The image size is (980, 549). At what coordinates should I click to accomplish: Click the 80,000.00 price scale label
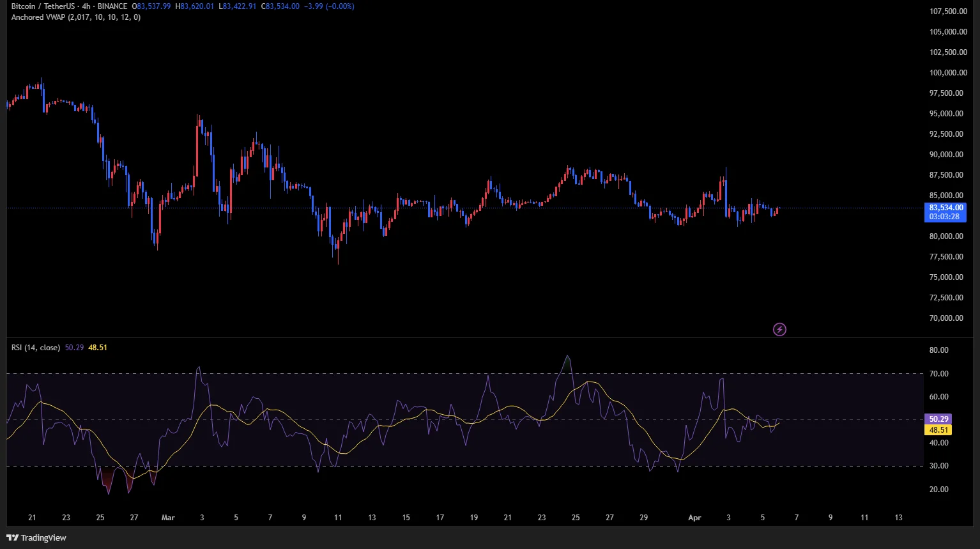pyautogui.click(x=946, y=236)
